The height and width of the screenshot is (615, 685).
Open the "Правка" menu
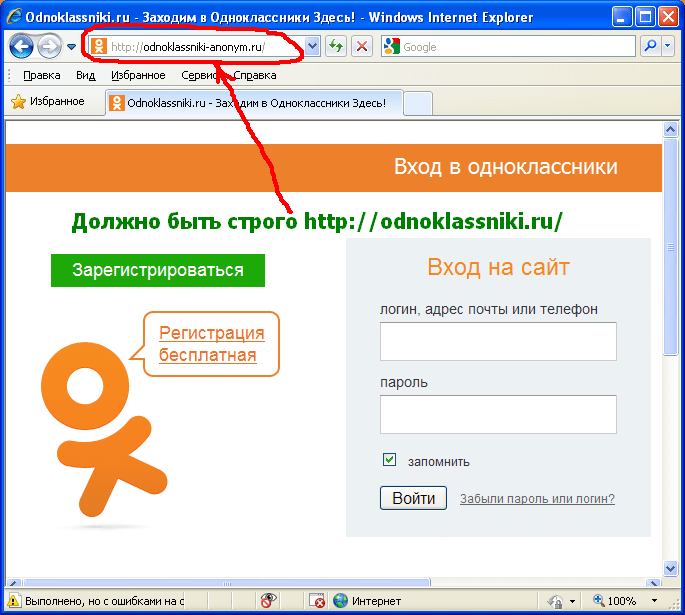[41, 75]
